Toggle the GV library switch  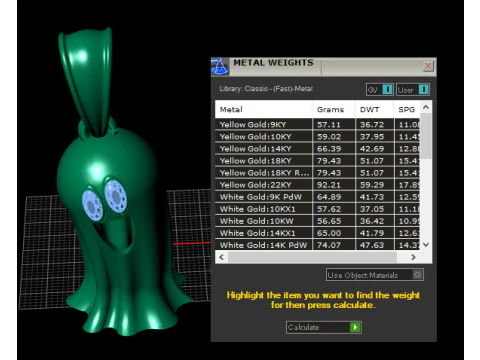[x=380, y=89]
